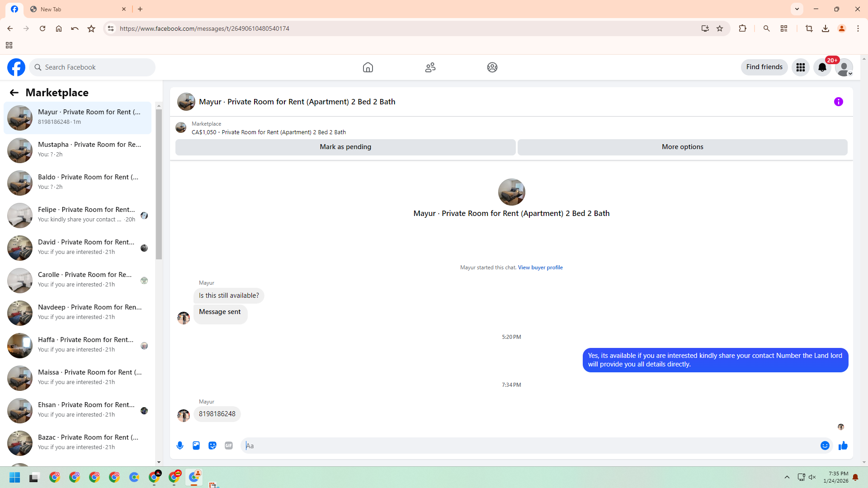This screenshot has height=488, width=868.
Task: Open the sticker picker icon
Action: click(212, 446)
